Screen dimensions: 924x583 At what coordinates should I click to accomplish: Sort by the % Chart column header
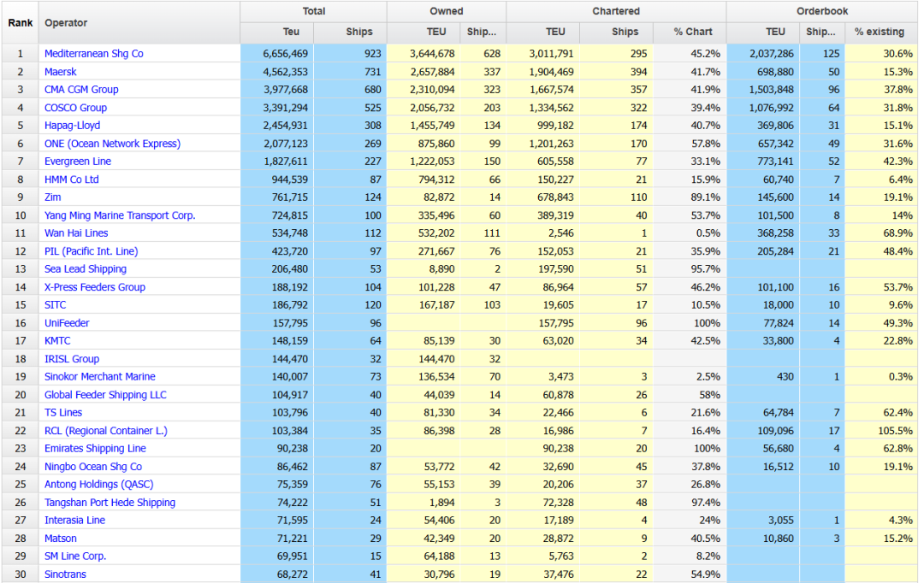point(690,32)
